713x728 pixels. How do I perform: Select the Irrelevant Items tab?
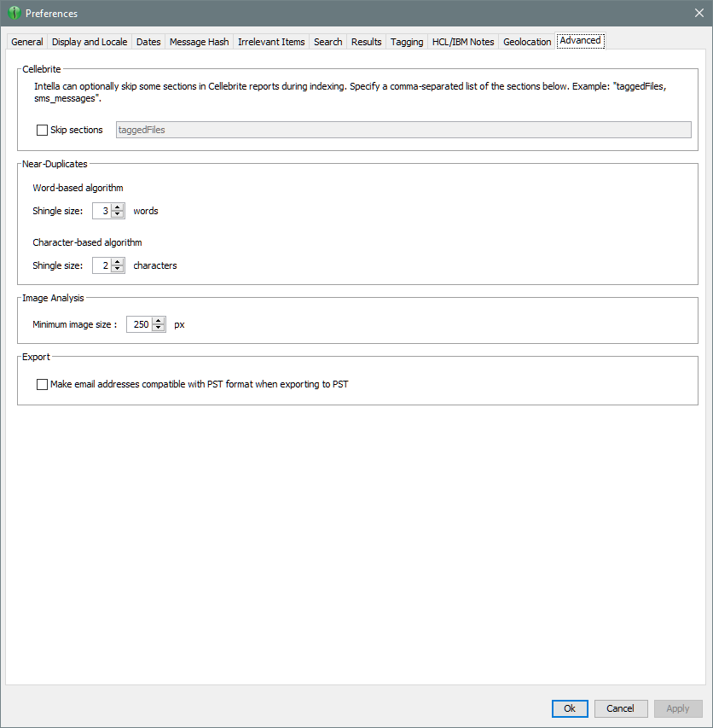tap(271, 42)
